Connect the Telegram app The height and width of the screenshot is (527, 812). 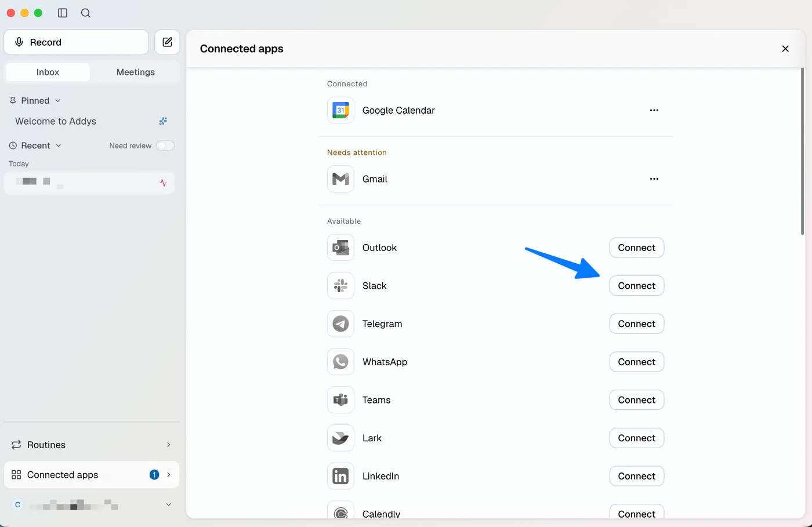[636, 324]
